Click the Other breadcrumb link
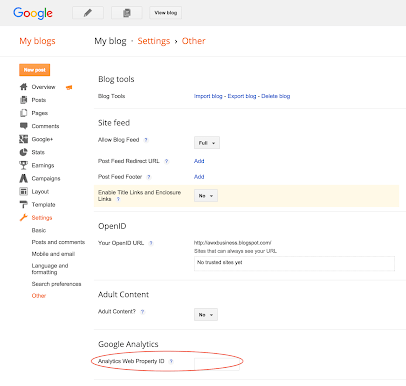This screenshot has height=386, width=406. coord(193,41)
